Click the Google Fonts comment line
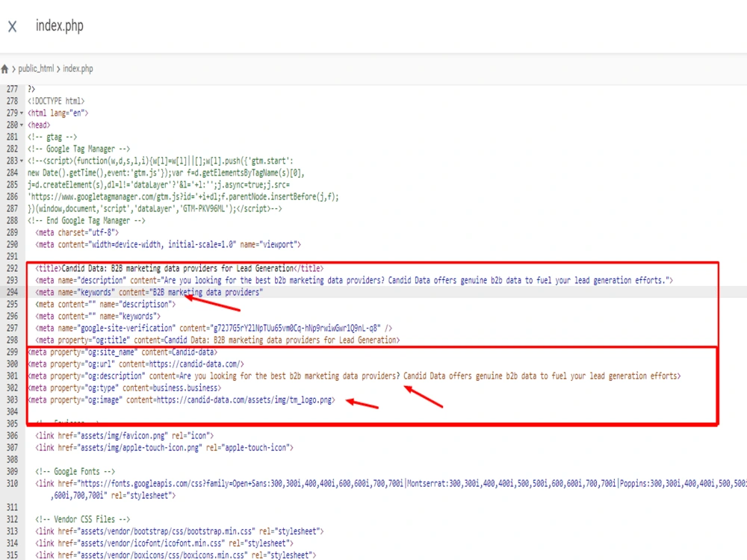Viewport: 747px width, 560px height. point(75,471)
